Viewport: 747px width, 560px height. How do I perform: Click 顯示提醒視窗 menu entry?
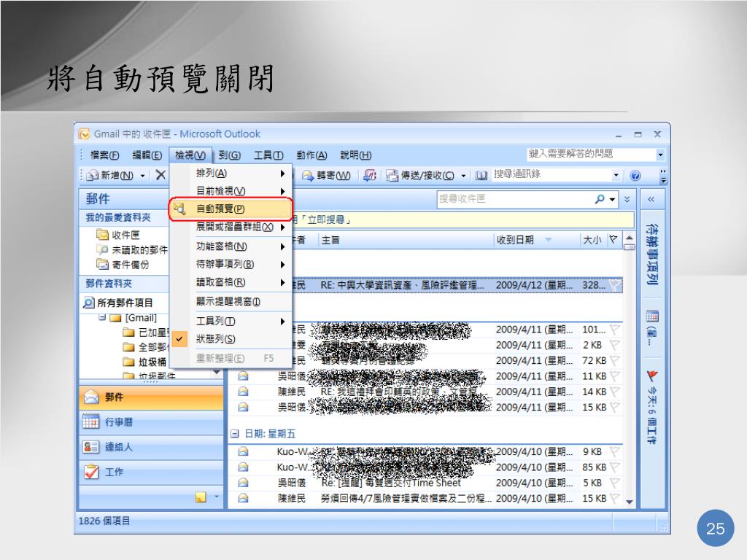click(x=231, y=302)
